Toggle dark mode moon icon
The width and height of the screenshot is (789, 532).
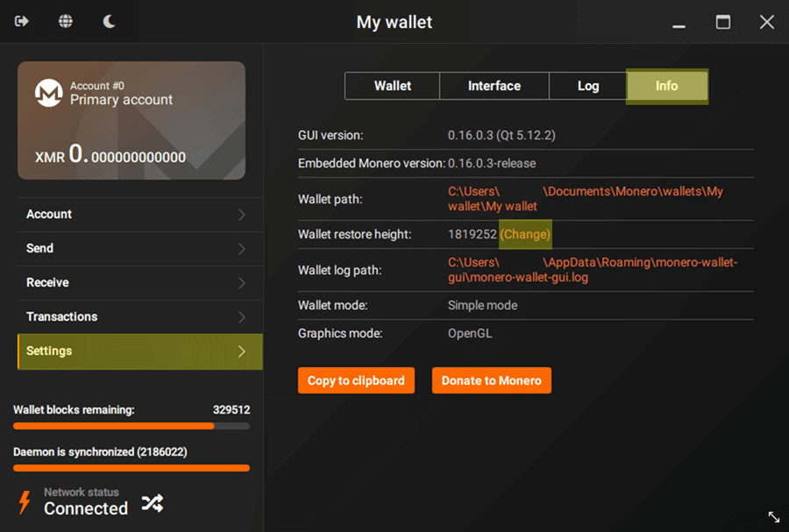click(x=110, y=22)
